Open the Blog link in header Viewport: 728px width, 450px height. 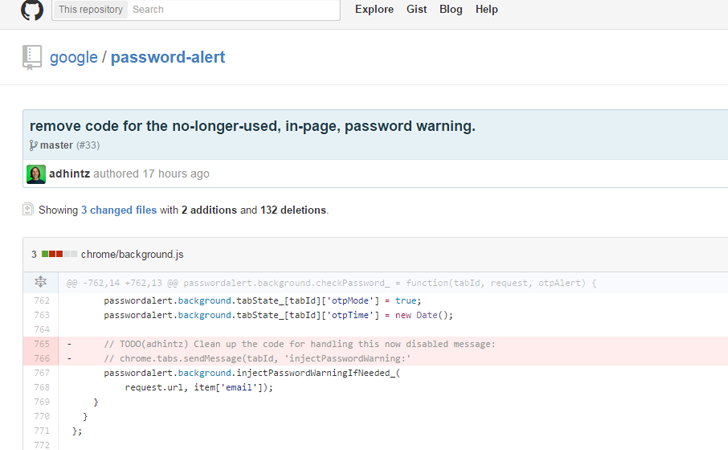tap(451, 9)
